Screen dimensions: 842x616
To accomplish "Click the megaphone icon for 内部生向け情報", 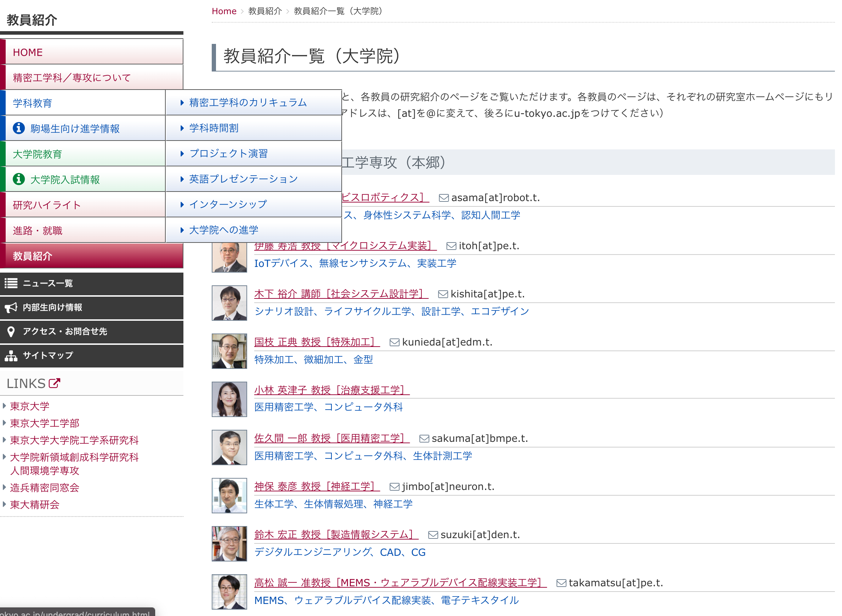I will (11, 308).
